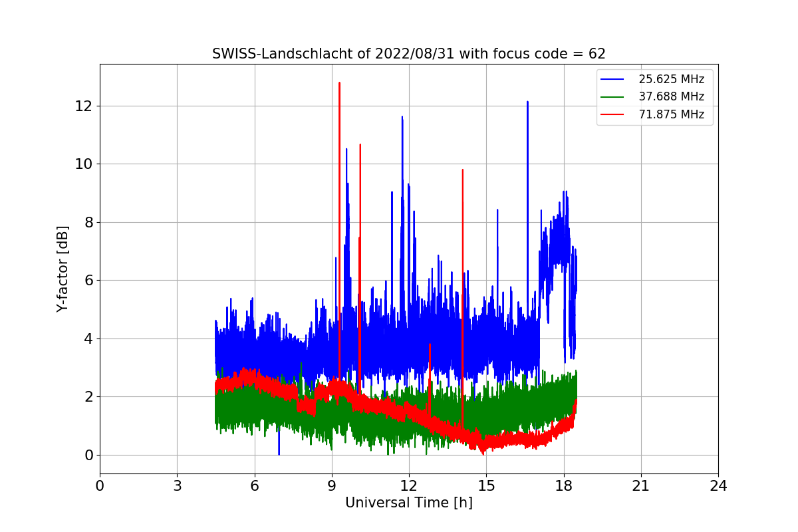Click the tallest red spike peak near 9 h
The height and width of the screenshot is (532, 798).
339,83
